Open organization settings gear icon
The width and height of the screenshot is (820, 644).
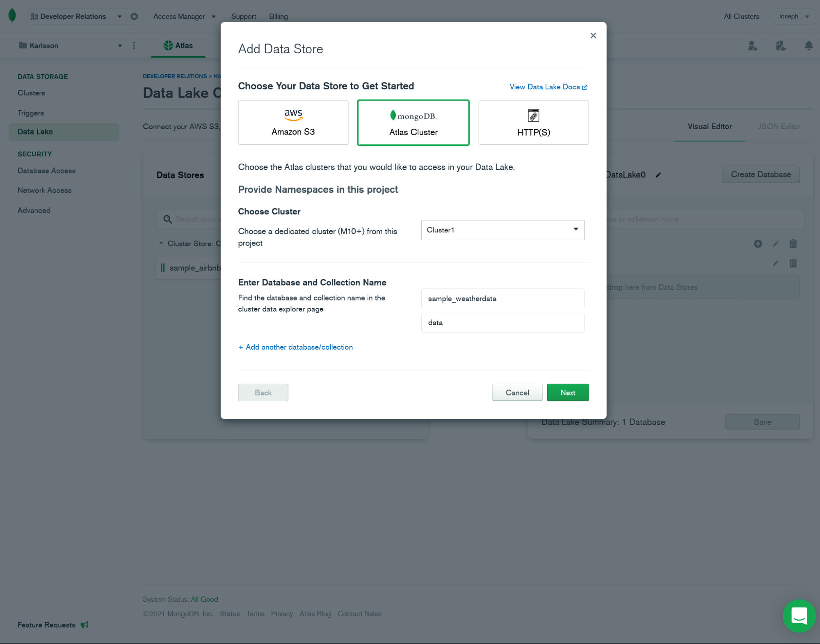click(134, 16)
